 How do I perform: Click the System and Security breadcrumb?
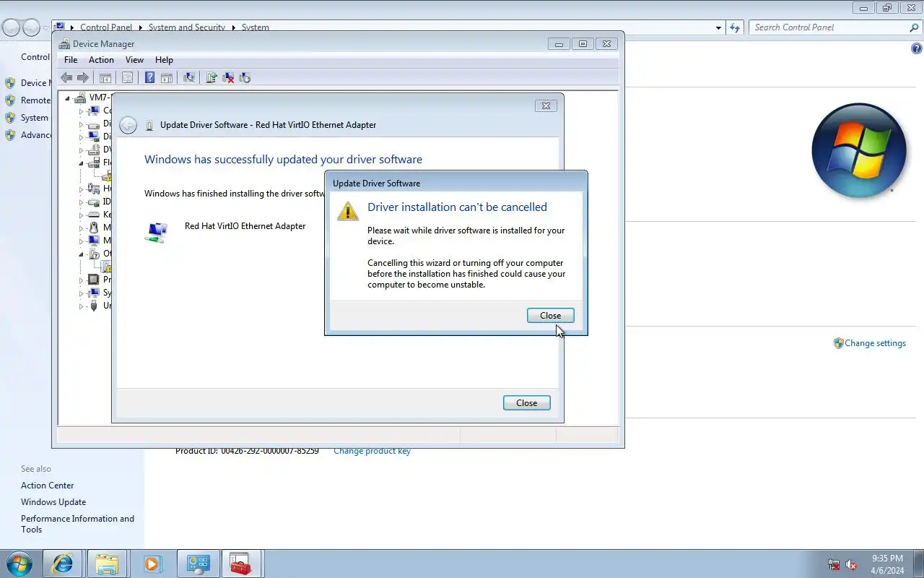point(187,27)
